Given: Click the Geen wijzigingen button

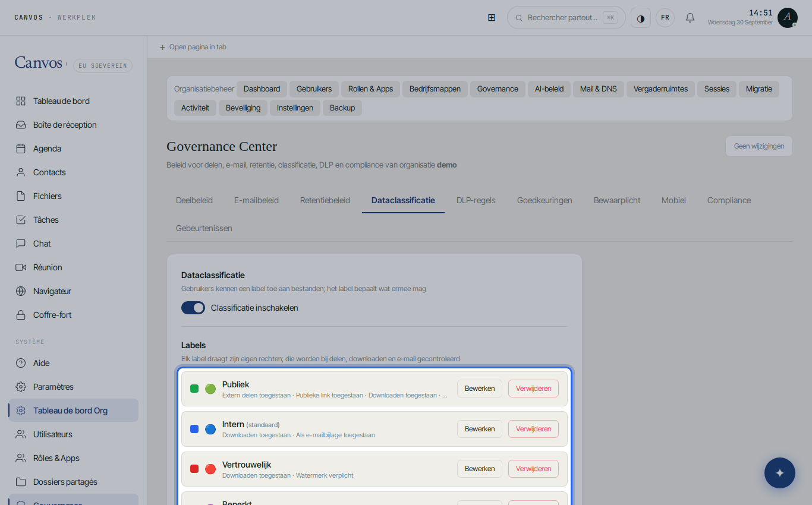Looking at the screenshot, I should tap(759, 146).
